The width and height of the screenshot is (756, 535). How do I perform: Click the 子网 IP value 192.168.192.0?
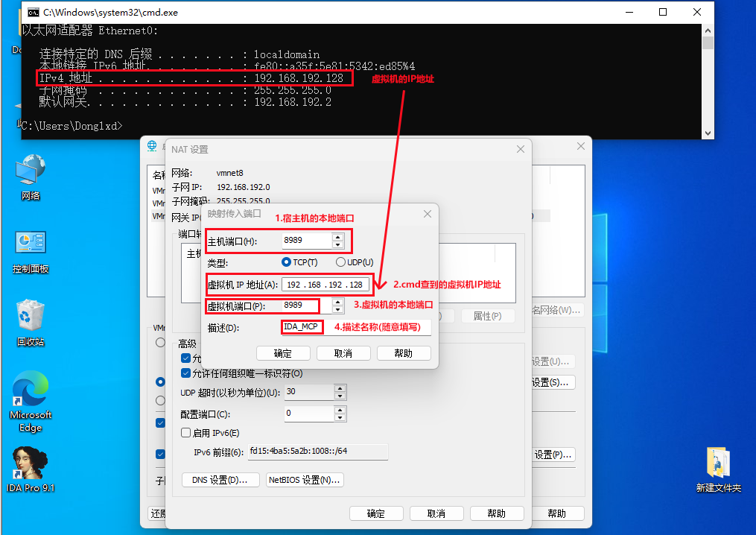coord(243,187)
